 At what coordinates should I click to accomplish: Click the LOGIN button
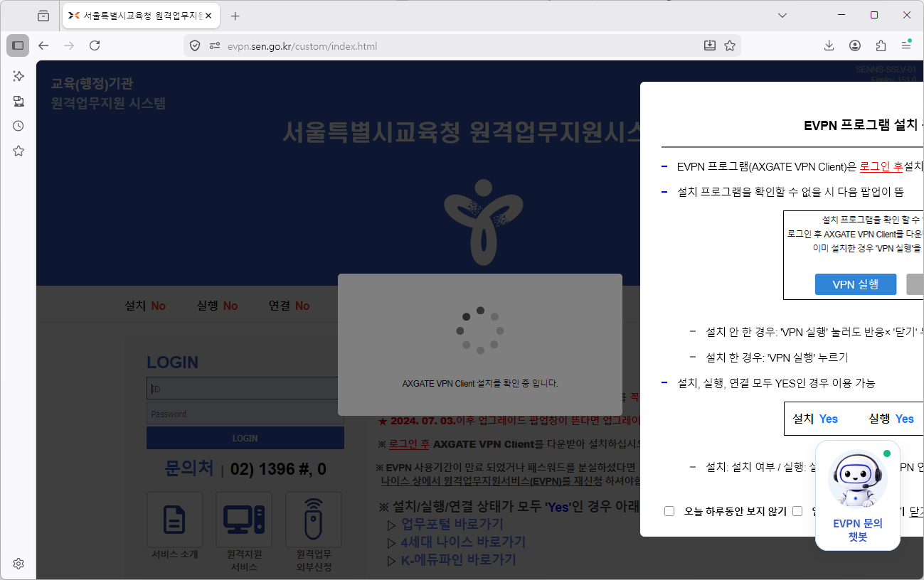[245, 438]
